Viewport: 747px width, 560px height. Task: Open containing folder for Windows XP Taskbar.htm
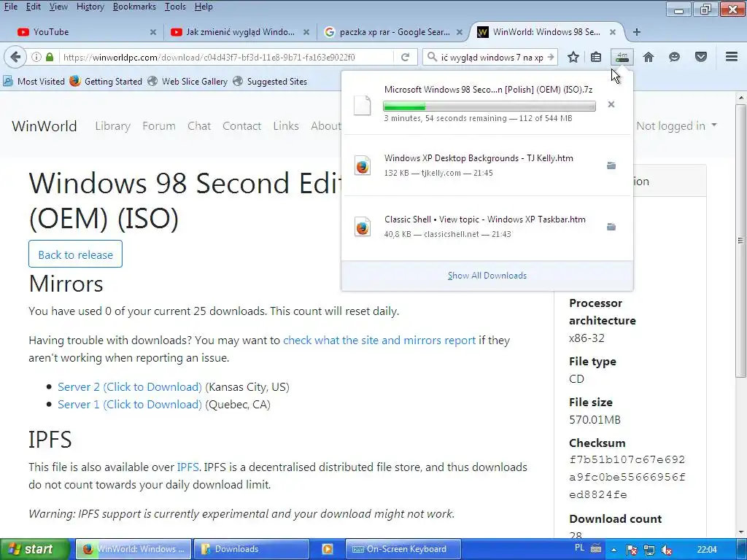coord(611,227)
